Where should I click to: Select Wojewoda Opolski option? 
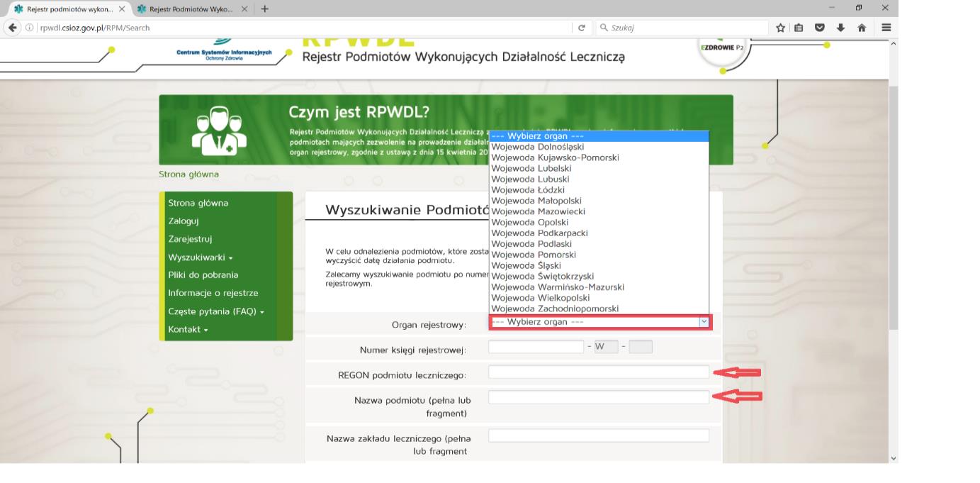pos(599,222)
